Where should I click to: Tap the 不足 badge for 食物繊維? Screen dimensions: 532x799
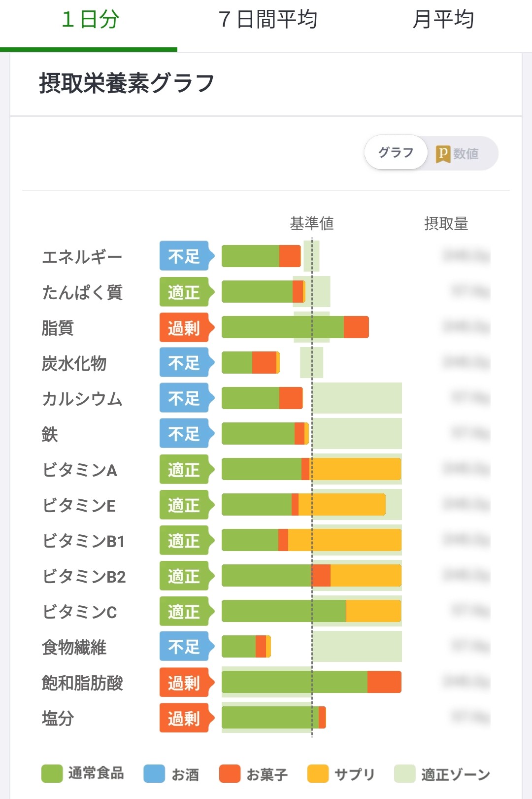click(x=187, y=646)
